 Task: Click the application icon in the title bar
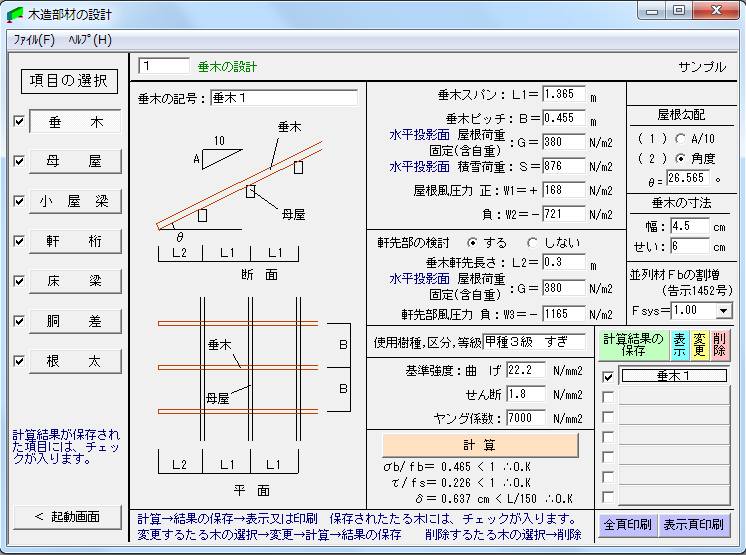13,14
